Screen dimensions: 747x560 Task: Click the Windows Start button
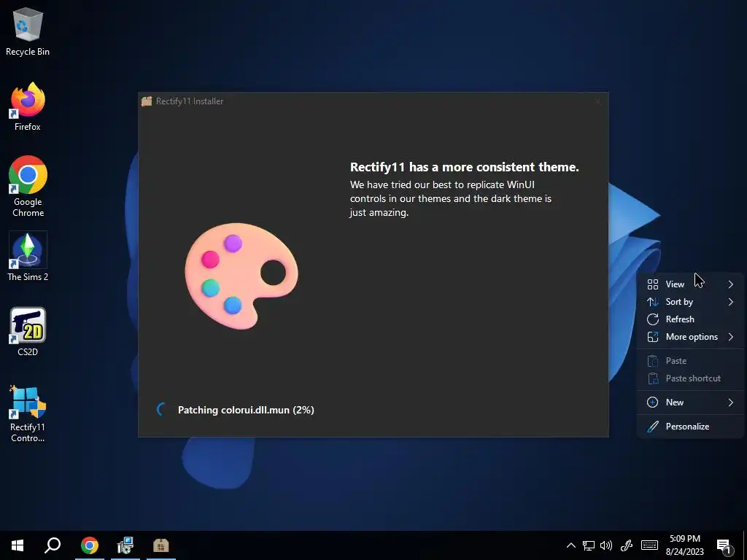tap(18, 545)
